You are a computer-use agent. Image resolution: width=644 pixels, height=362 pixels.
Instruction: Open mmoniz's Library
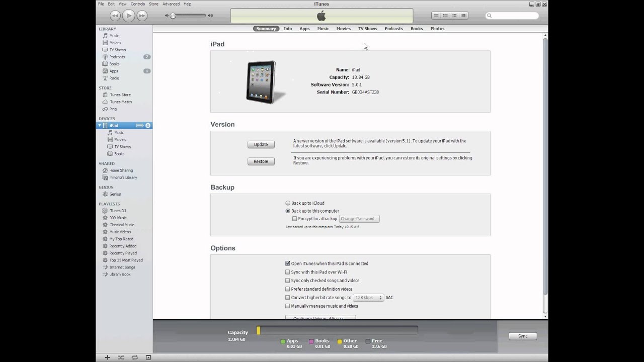(x=123, y=177)
